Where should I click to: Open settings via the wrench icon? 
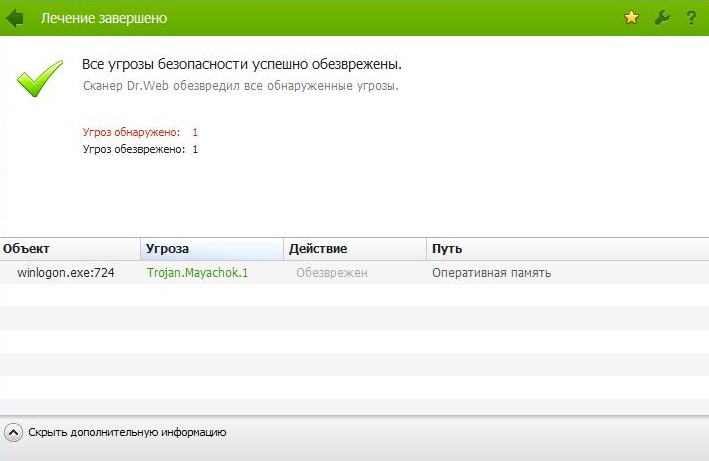tap(661, 18)
